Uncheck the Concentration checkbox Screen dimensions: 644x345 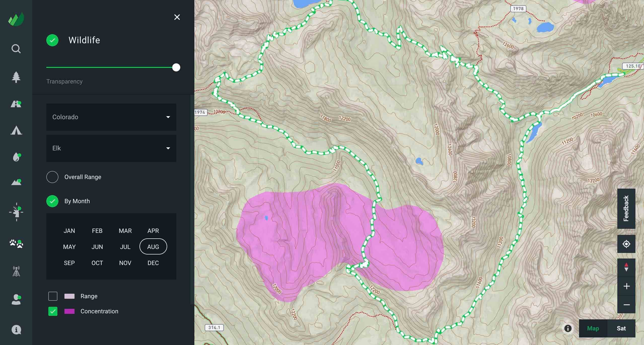(x=53, y=311)
